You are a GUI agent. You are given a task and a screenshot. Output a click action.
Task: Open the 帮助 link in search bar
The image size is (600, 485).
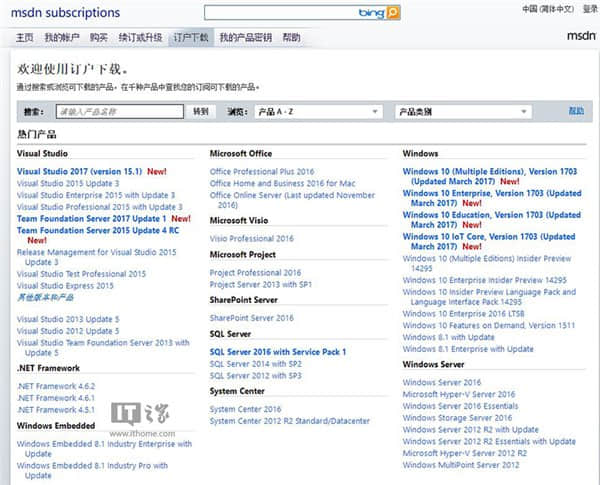[x=576, y=111]
